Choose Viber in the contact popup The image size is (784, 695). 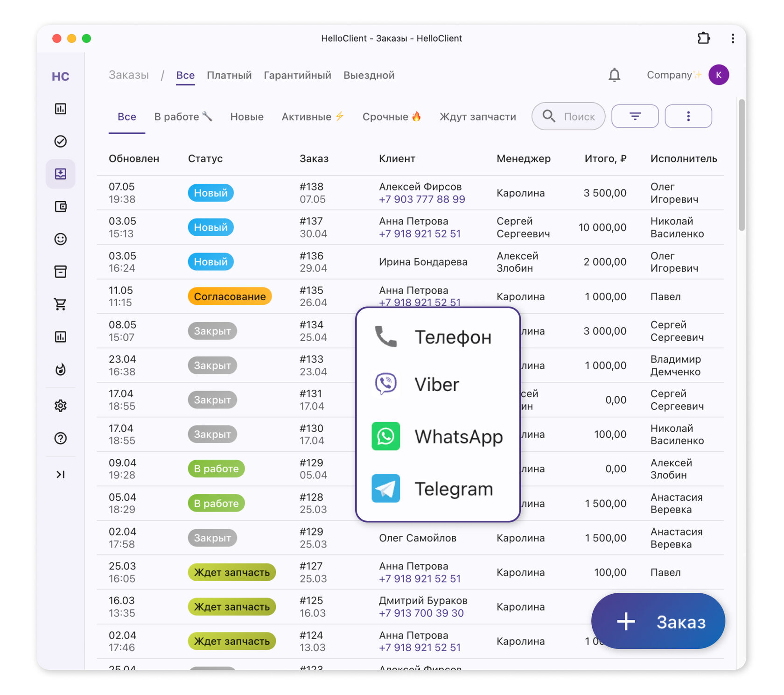[x=438, y=385]
